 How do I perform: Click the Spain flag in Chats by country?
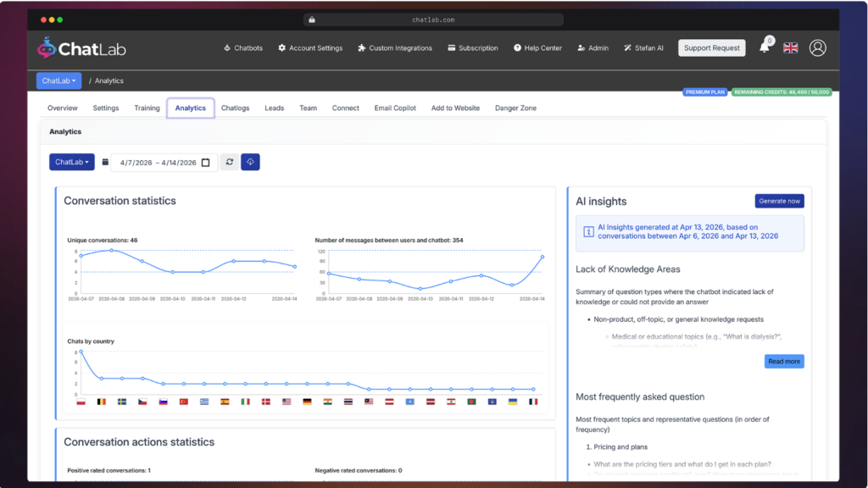coord(225,402)
